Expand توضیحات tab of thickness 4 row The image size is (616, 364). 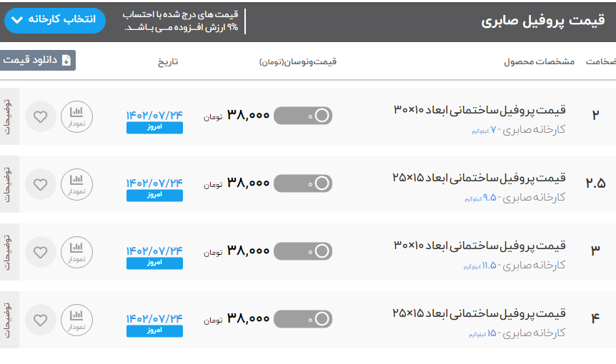pyautogui.click(x=9, y=319)
